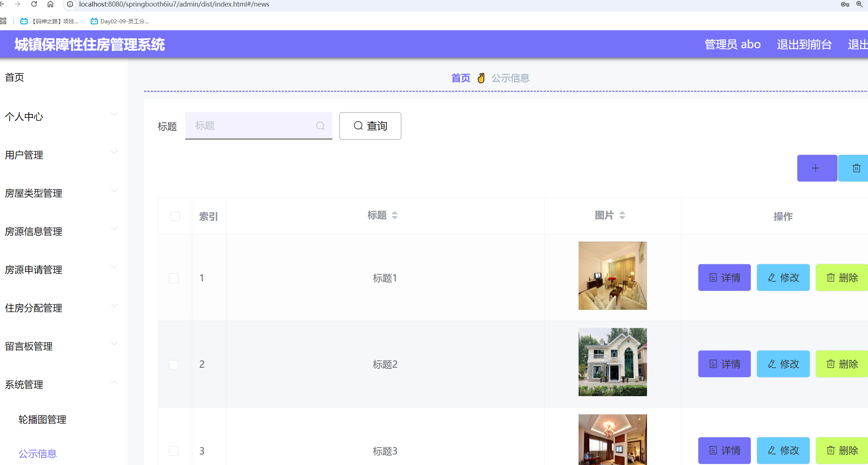The height and width of the screenshot is (465, 868).
Task: Open 详情 for the 标题1 row
Action: (724, 277)
